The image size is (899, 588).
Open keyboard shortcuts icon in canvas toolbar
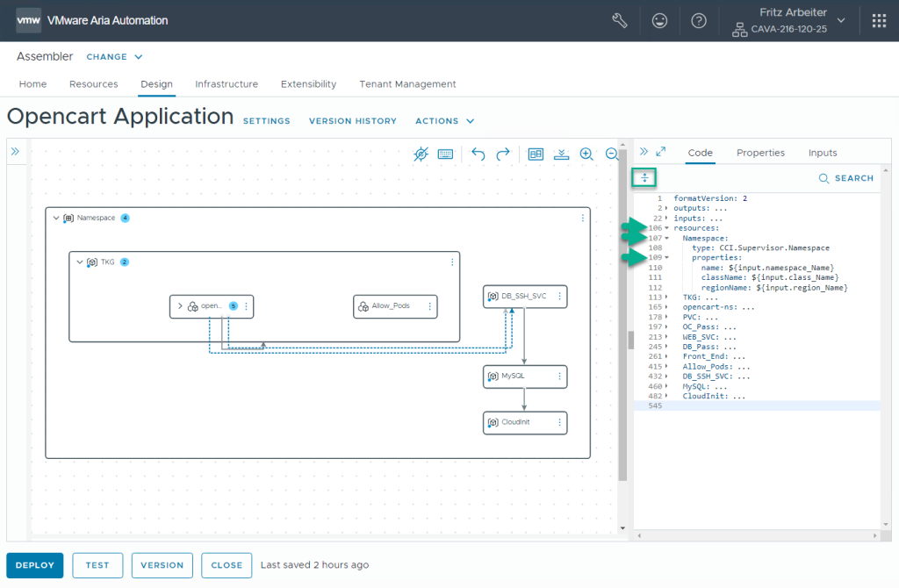coord(445,154)
